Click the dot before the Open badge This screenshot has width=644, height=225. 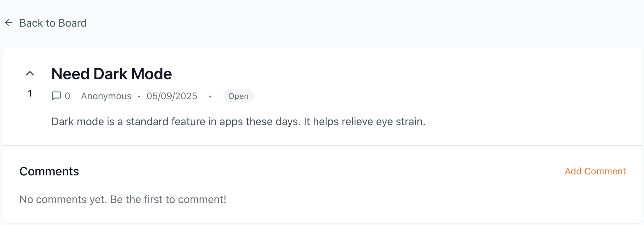pyautogui.click(x=210, y=97)
